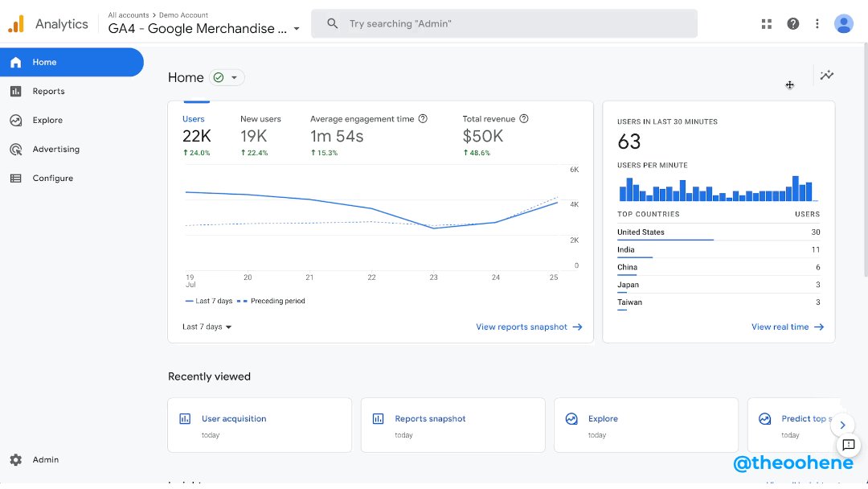
Task: Open the Explore recently viewed card
Action: tap(646, 425)
